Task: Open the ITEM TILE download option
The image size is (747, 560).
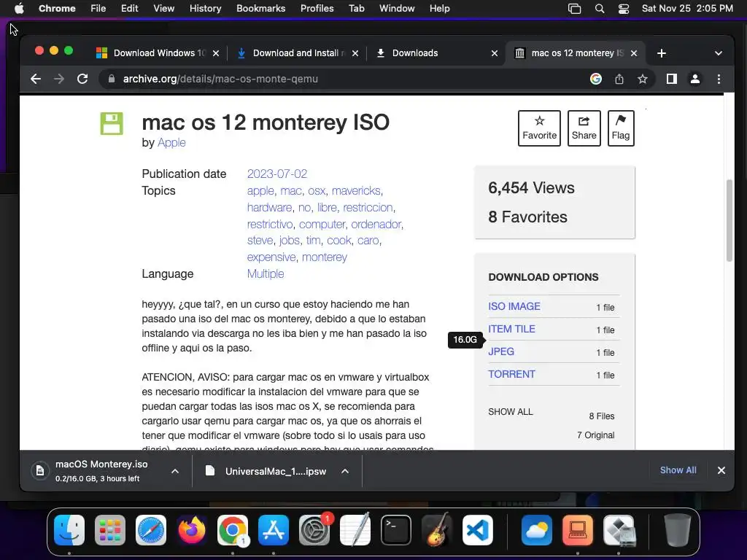Action: pyautogui.click(x=511, y=329)
